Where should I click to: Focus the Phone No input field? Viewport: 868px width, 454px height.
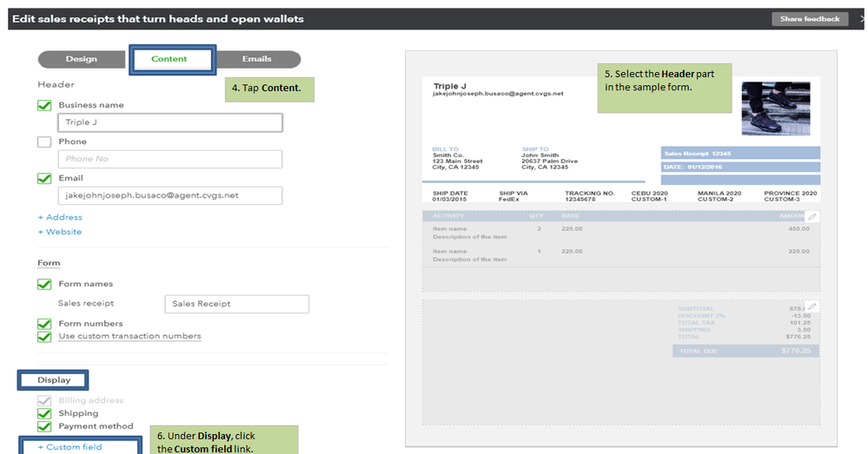coord(170,159)
